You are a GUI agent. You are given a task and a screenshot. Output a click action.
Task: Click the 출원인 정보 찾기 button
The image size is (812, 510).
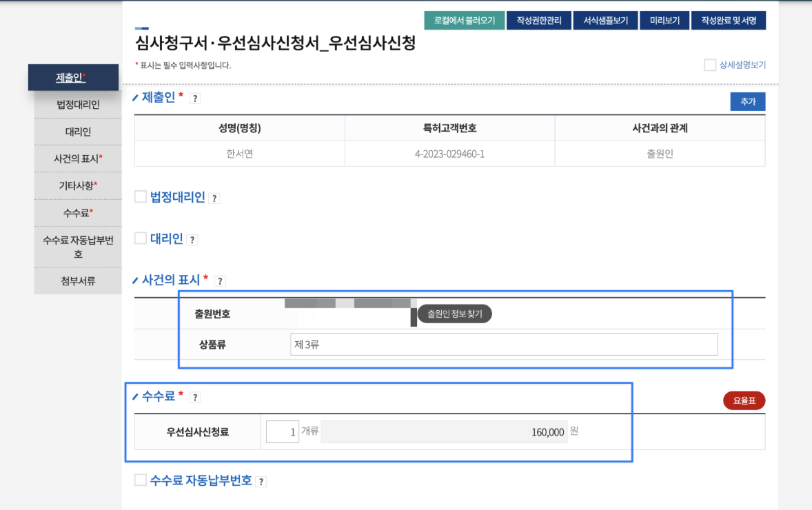tap(454, 314)
